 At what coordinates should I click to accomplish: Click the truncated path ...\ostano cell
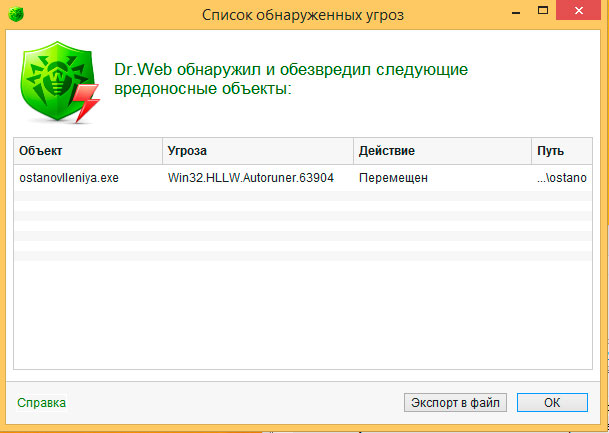(562, 178)
